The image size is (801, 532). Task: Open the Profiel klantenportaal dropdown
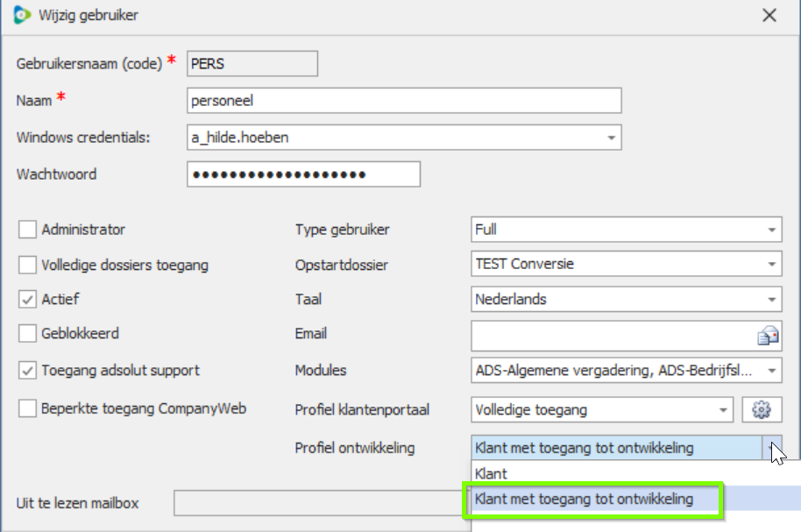pos(723,409)
